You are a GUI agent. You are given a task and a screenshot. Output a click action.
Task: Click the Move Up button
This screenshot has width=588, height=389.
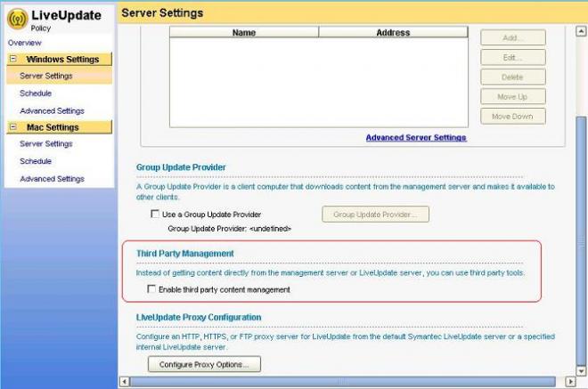click(x=512, y=97)
